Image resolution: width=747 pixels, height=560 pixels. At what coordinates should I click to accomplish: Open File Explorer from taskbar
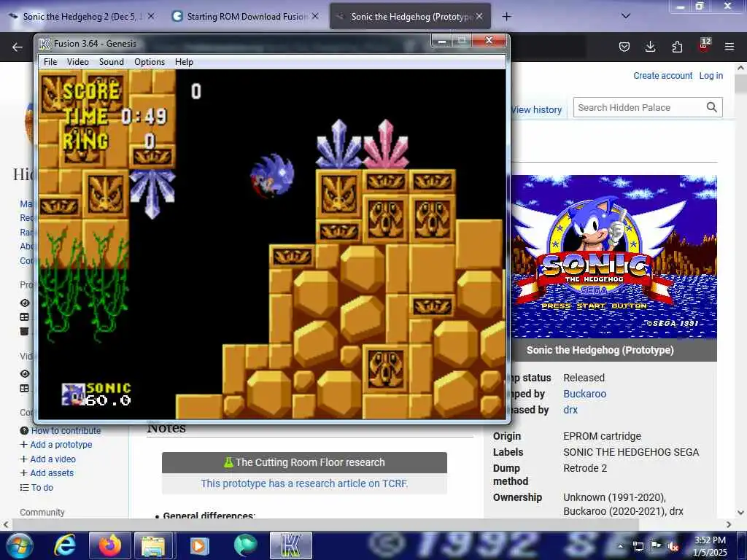pos(153,545)
